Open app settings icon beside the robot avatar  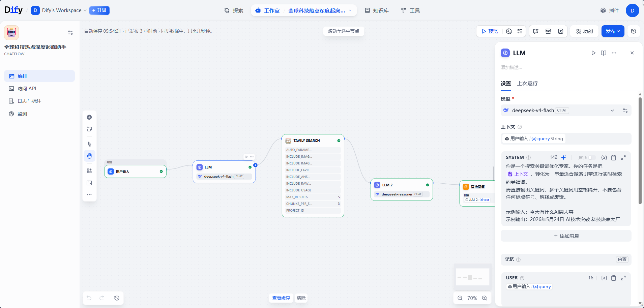(x=70, y=33)
